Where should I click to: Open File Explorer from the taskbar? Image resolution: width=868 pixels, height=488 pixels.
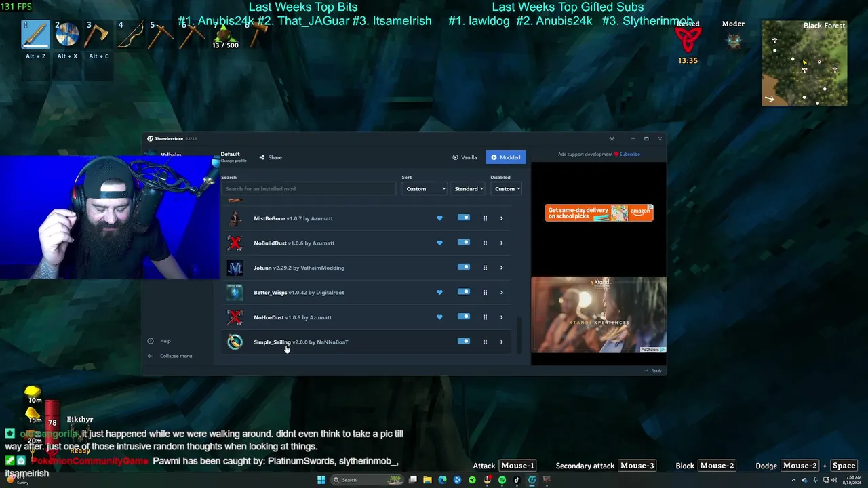click(427, 480)
